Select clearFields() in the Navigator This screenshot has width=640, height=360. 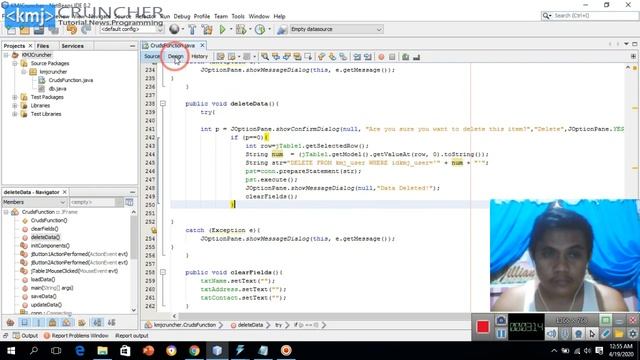click(x=44, y=229)
